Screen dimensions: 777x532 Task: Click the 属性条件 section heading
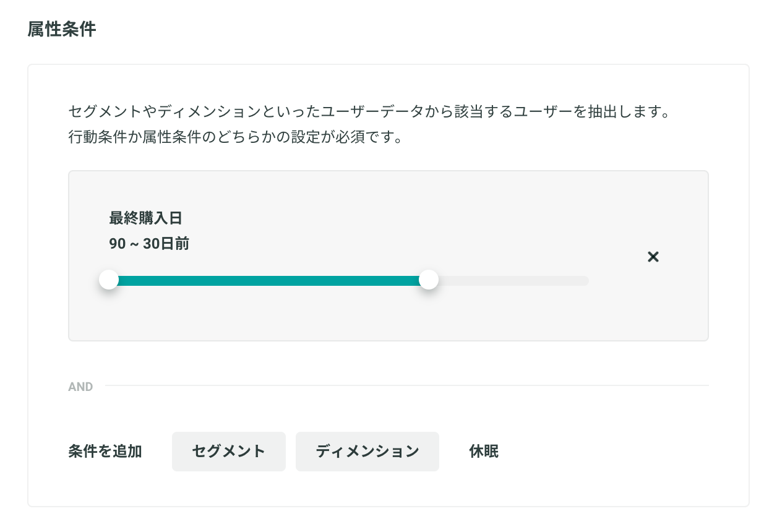(62, 29)
